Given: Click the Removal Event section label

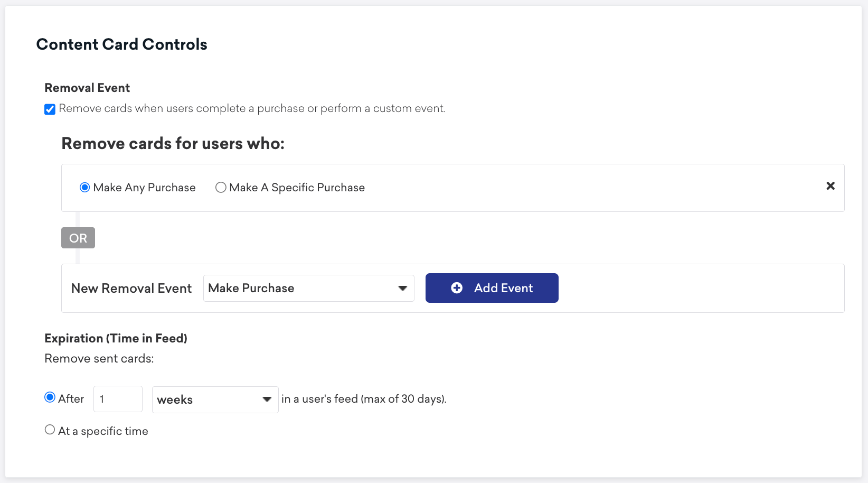Looking at the screenshot, I should tap(87, 88).
